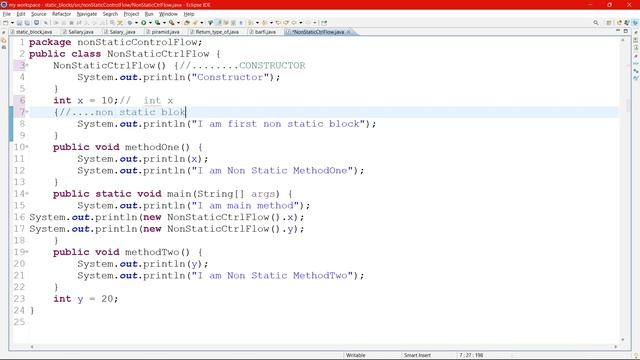640x360 pixels.
Task: Open the Run configurations dropdown arrow
Action: [x=150, y=23]
